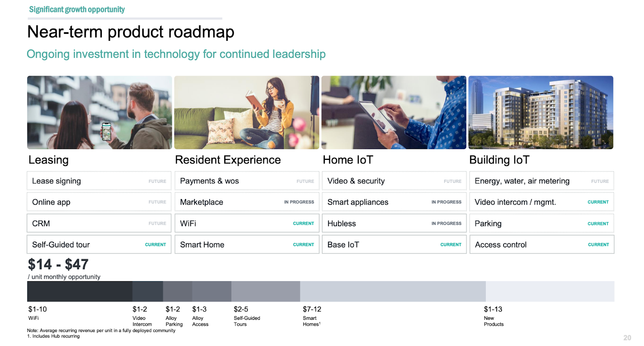The height and width of the screenshot is (346, 644).
Task: Click the $7-12 Smart Homes value
Action: coord(312,309)
